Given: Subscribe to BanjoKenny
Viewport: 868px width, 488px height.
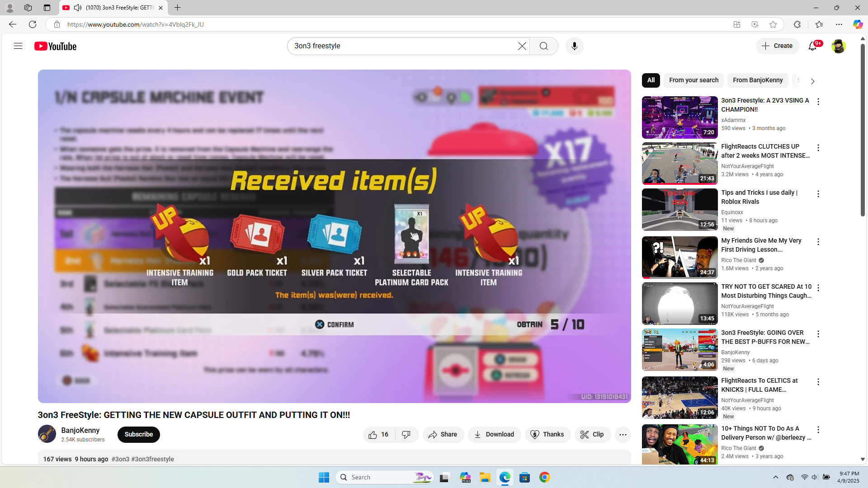Looking at the screenshot, I should tap(139, 435).
